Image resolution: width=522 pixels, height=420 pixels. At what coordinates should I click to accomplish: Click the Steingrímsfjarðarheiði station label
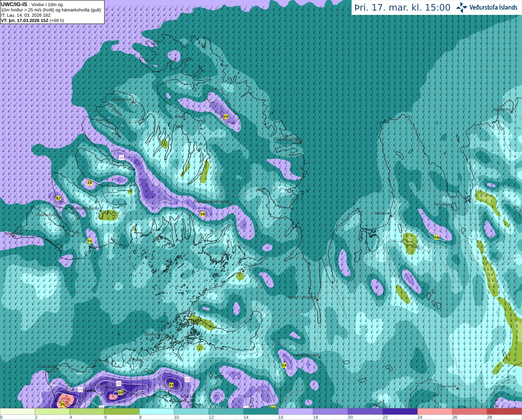point(211,201)
